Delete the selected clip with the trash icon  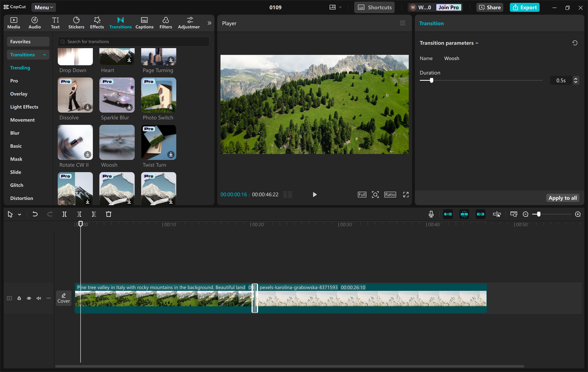(x=108, y=214)
